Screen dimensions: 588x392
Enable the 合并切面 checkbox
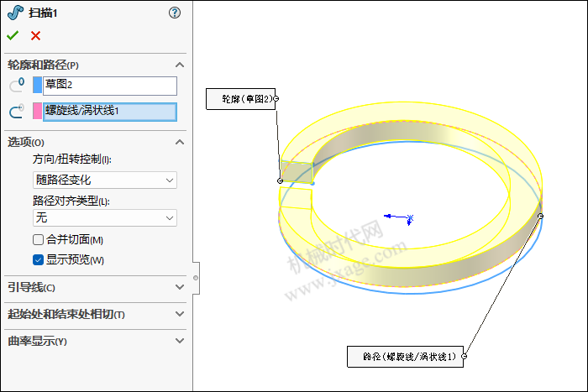(38, 239)
